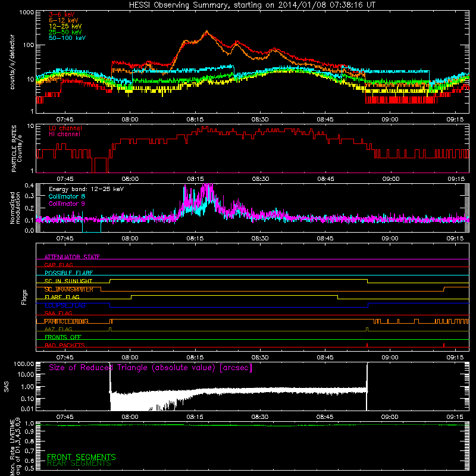This screenshot has width=476, height=476.
Task: Click the REAR SEGMENTS legend label
Action: pos(79,464)
